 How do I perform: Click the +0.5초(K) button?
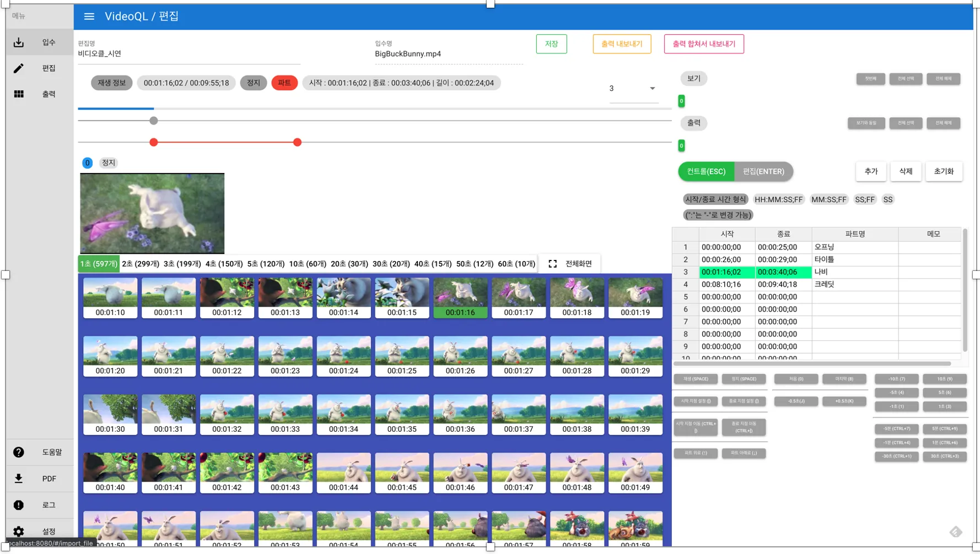[844, 401]
